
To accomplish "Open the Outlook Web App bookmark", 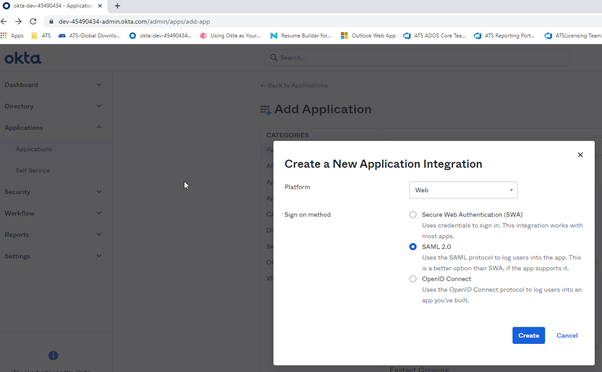I will [x=368, y=36].
